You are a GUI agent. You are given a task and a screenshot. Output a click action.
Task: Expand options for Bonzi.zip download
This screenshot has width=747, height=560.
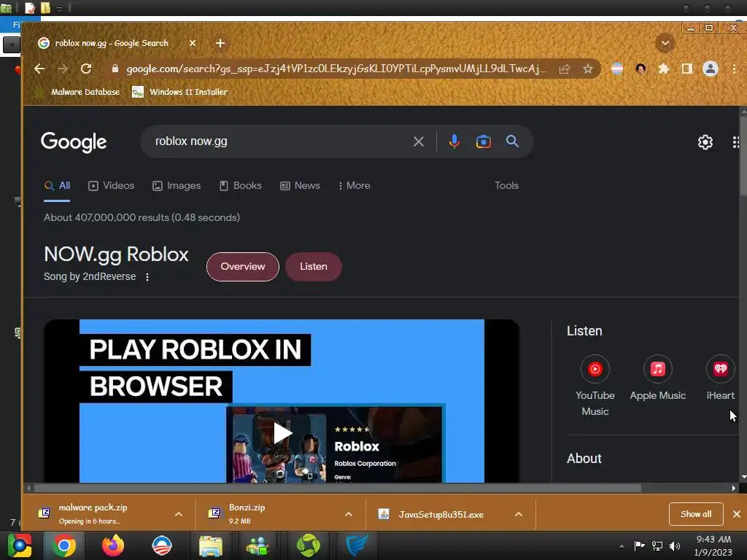(349, 514)
